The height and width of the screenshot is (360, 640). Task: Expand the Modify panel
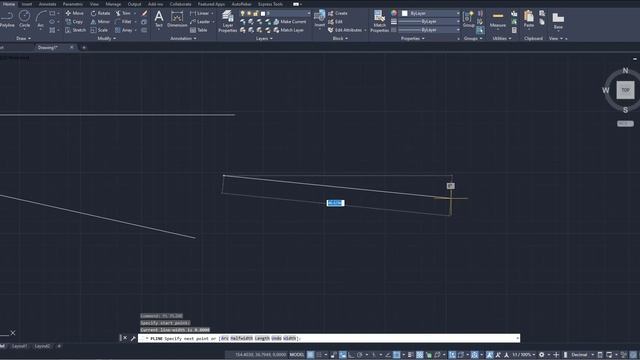point(107,38)
